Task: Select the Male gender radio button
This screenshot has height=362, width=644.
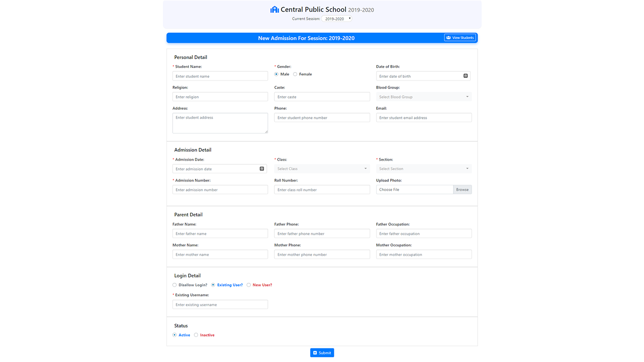Action: tap(276, 74)
